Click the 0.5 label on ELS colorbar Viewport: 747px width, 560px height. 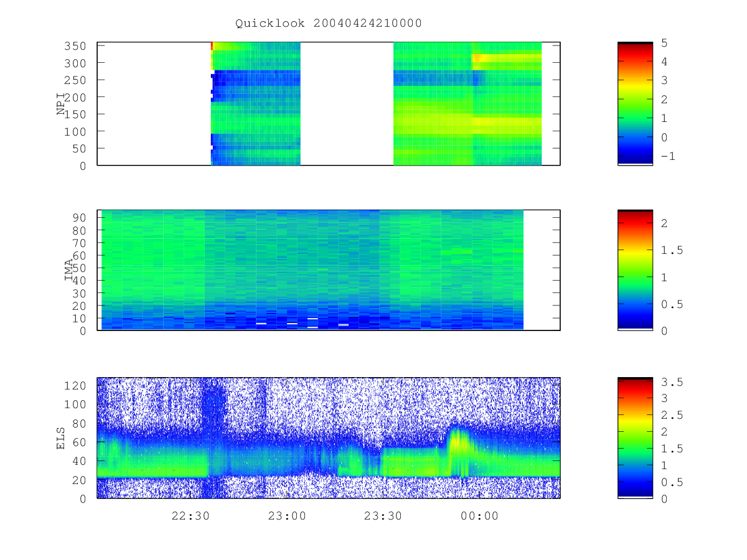click(x=671, y=482)
